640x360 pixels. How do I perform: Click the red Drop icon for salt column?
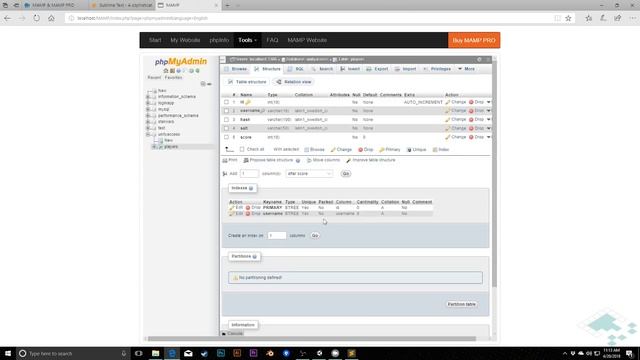point(471,128)
